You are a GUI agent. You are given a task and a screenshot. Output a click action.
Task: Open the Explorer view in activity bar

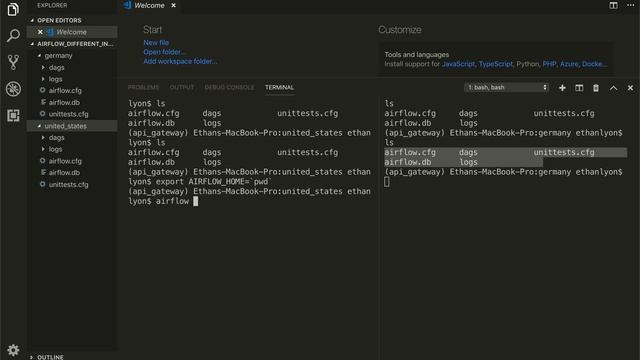[13, 9]
